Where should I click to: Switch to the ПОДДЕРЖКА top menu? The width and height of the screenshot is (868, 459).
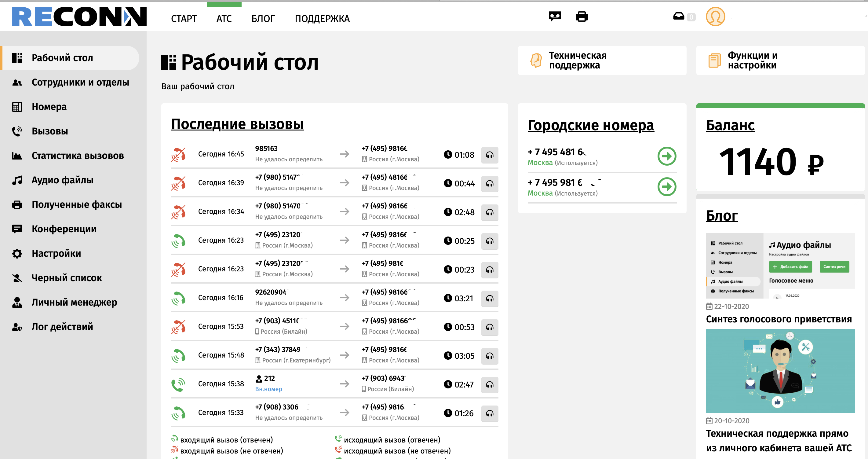coord(322,19)
